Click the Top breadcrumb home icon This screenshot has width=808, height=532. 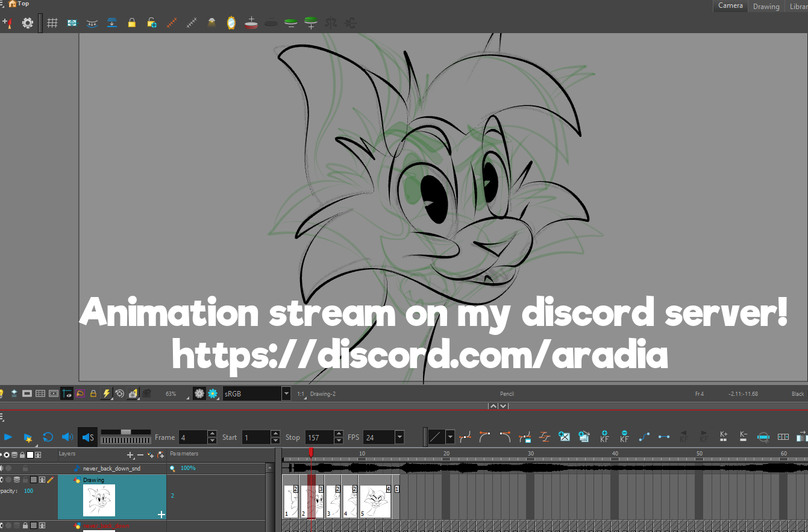point(12,4)
